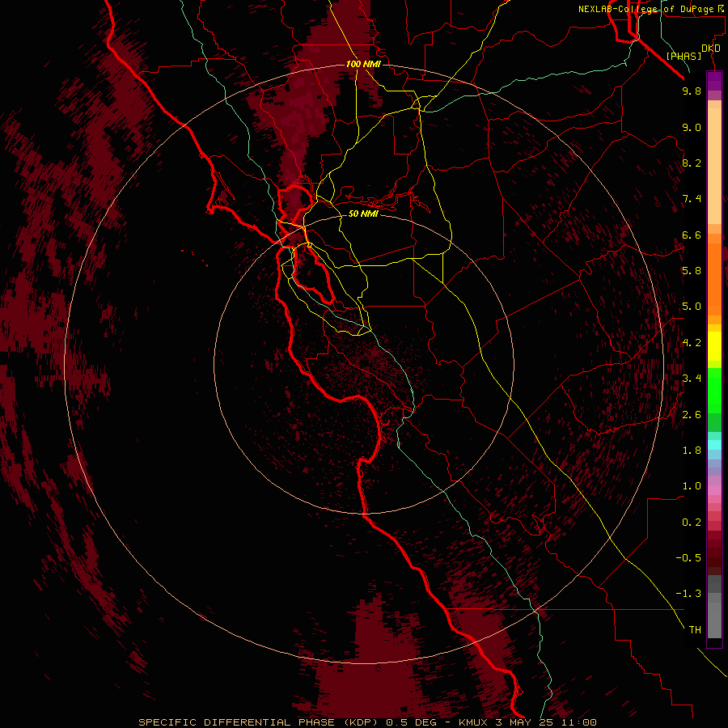Click the 0.2 scale value
The image size is (728, 728).
pyautogui.click(x=692, y=523)
